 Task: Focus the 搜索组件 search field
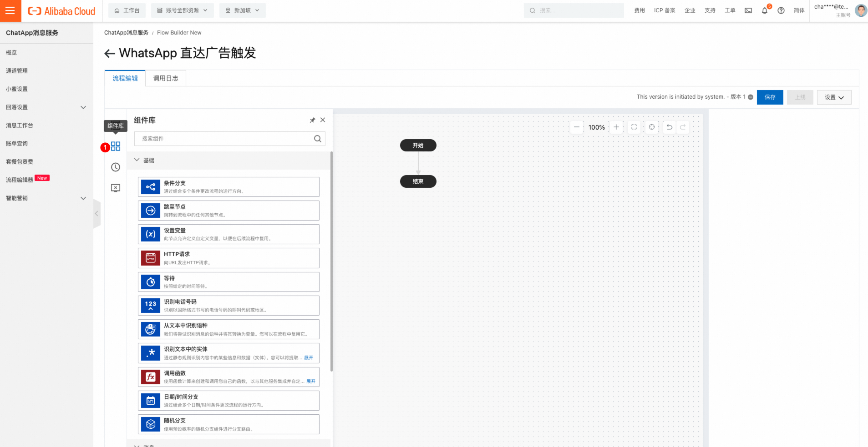[x=230, y=139]
